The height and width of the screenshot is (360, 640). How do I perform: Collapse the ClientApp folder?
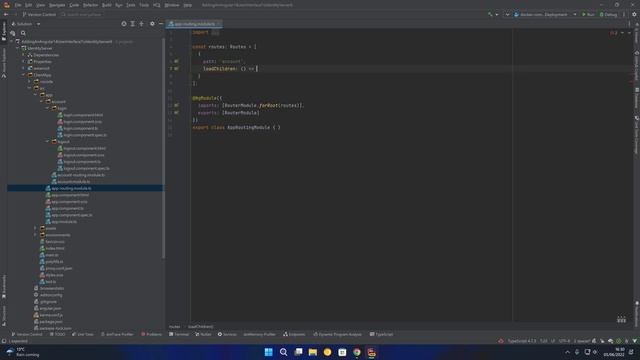tap(24, 75)
